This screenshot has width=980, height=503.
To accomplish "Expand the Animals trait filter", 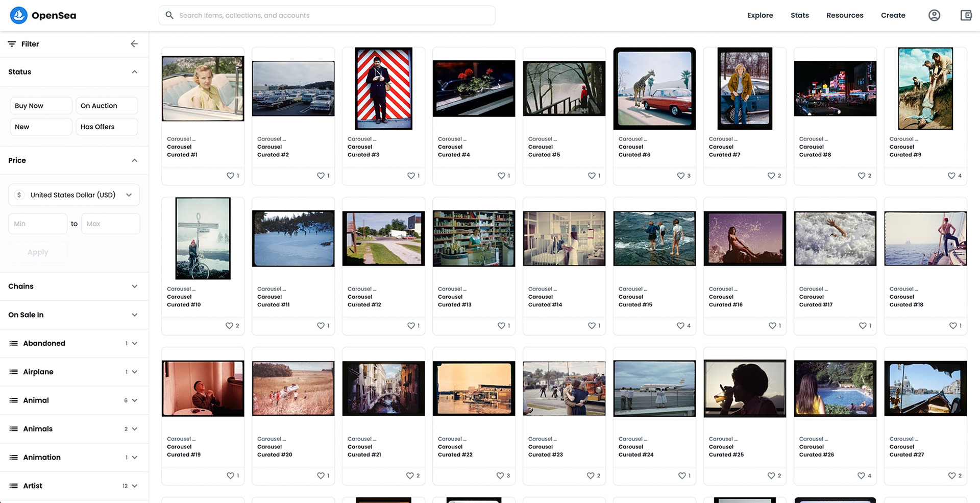I will click(74, 429).
